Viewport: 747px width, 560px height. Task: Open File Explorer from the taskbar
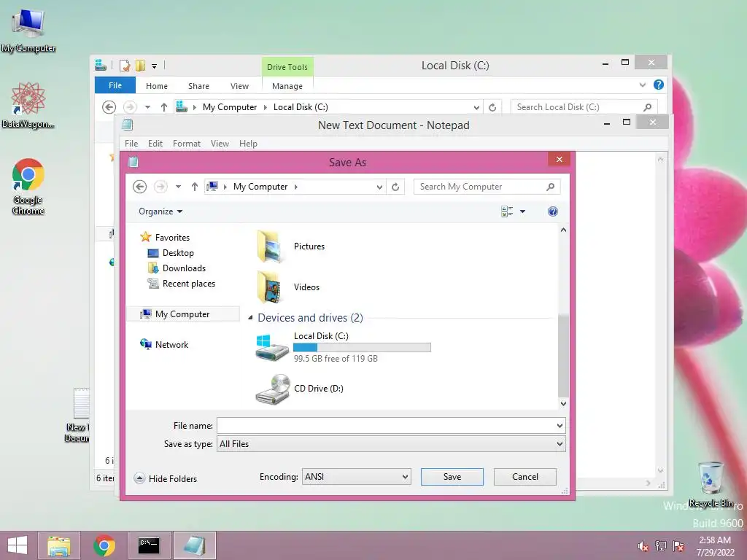tap(59, 545)
